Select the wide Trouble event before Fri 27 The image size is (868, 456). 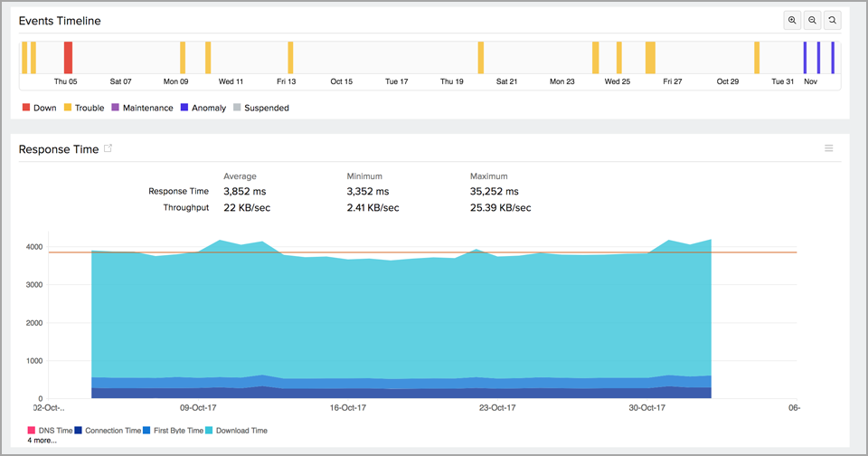(x=650, y=57)
